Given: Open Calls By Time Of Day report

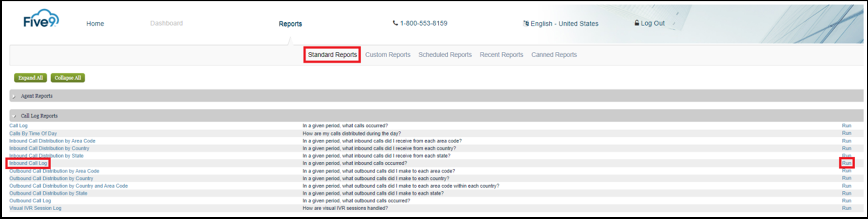Looking at the screenshot, I should pyautogui.click(x=33, y=134).
